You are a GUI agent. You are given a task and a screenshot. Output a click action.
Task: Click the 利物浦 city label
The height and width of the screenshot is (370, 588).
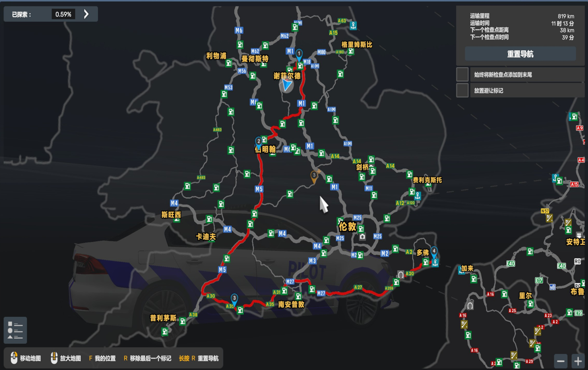[x=216, y=56]
